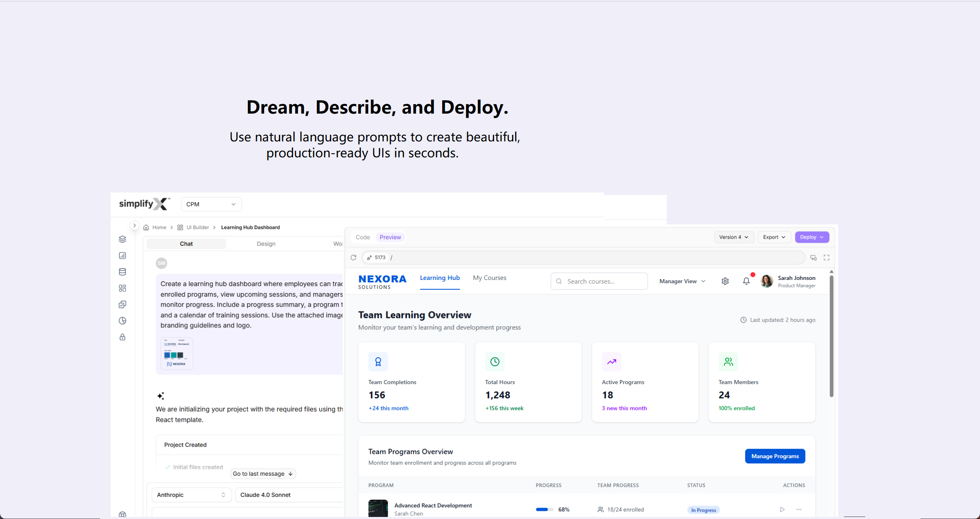
Task: Open the Manager View dropdown
Action: pyautogui.click(x=682, y=281)
